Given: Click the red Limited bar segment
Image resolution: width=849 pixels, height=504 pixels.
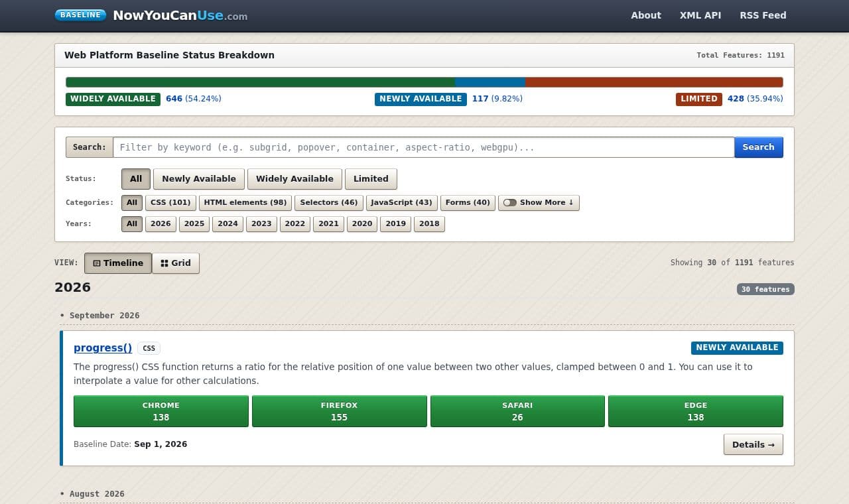Looking at the screenshot, I should (x=654, y=82).
